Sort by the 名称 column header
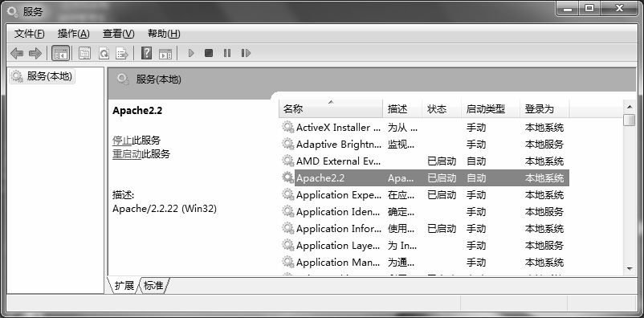This screenshot has width=644, height=318. (x=331, y=109)
